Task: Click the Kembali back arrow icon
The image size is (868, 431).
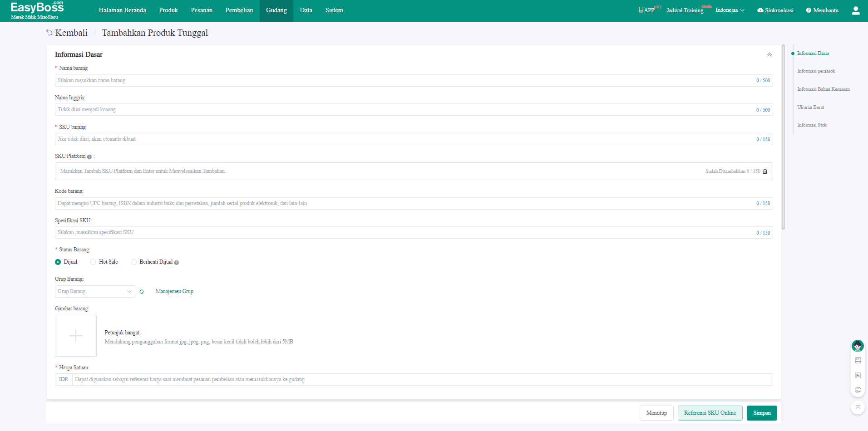Action: coord(49,33)
